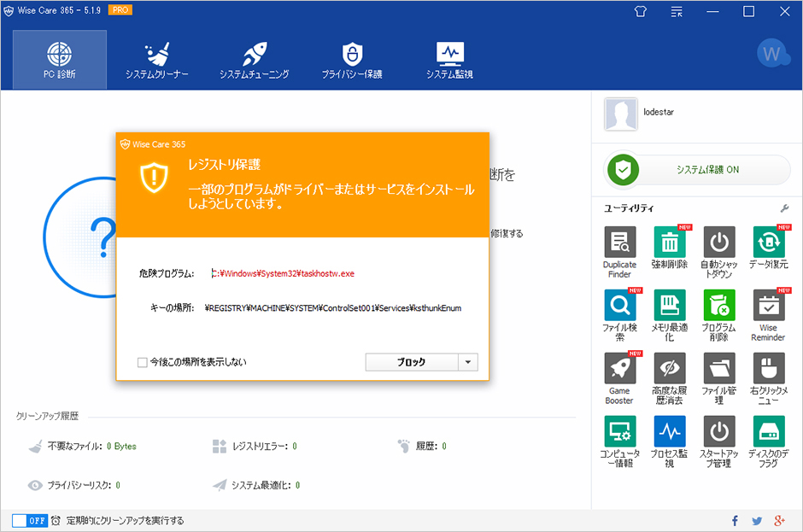Viewport: 803px width, 532px height.
Task: Open Twitter link icon
Action: coord(757,521)
